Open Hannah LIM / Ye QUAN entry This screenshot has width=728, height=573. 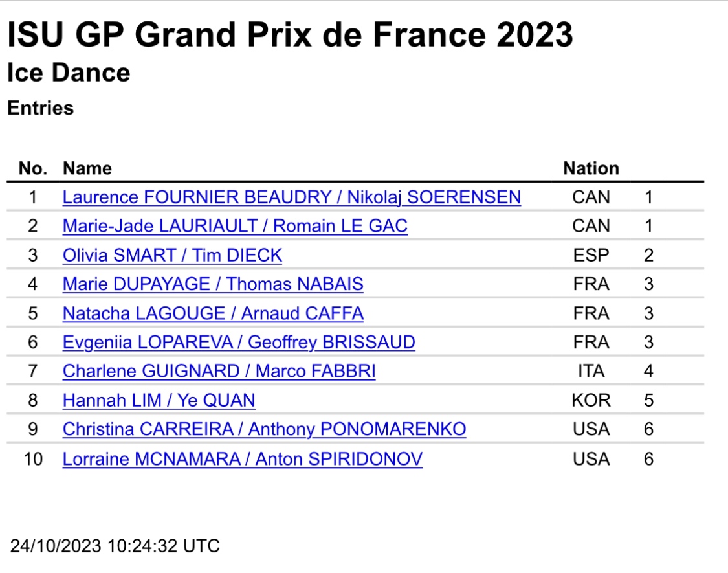click(x=159, y=400)
